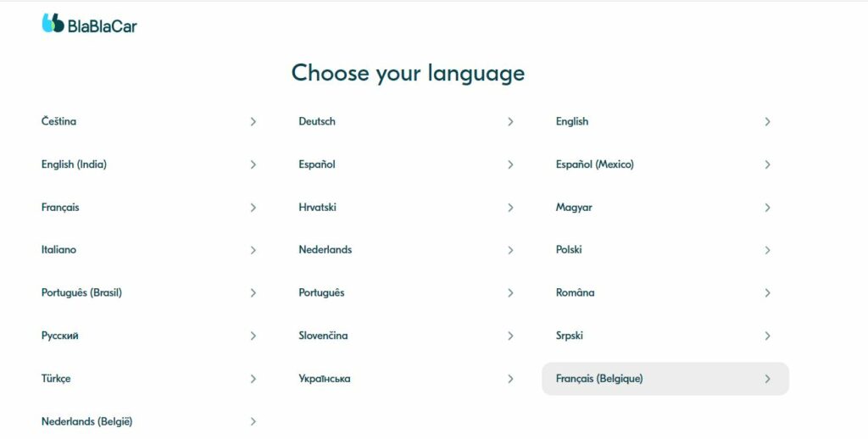This screenshot has width=868, height=439.
Task: Choose the Italiano language
Action: tap(151, 250)
